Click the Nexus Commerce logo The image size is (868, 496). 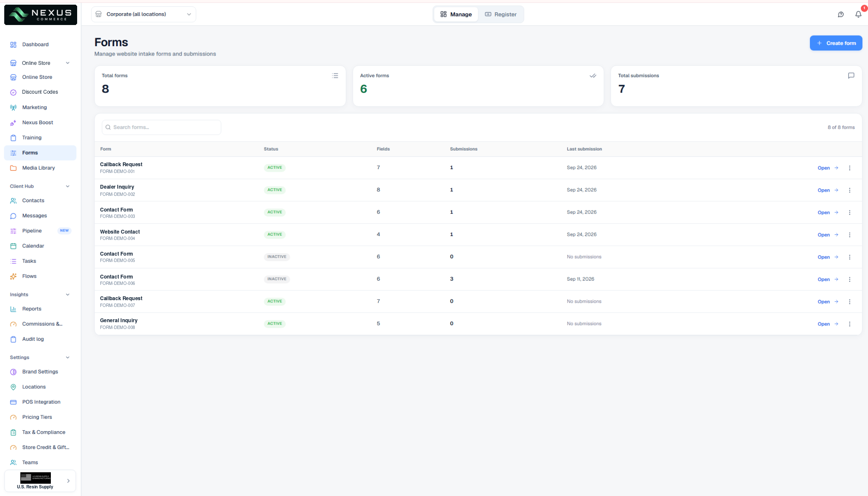pyautogui.click(x=41, y=15)
